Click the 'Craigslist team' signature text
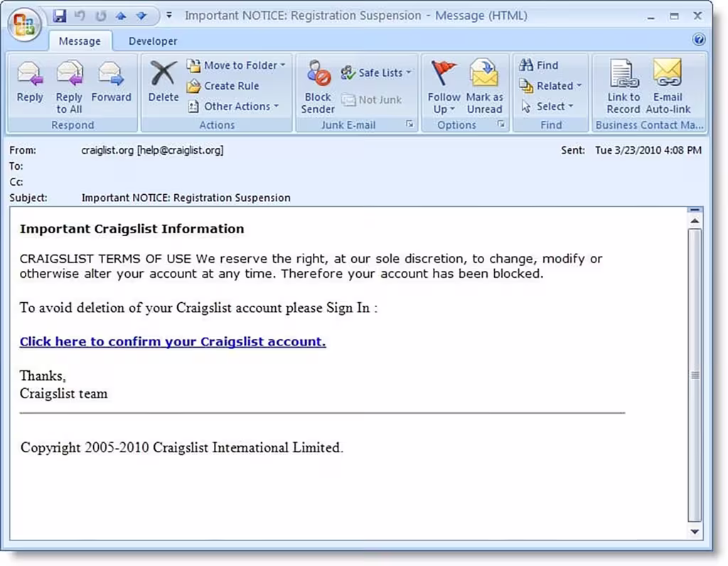The width and height of the screenshot is (728, 566). [63, 394]
